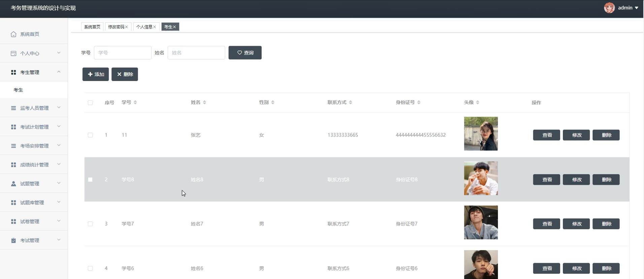The image size is (644, 279).
Task: Open the avatar photo of 张艺
Action: (x=481, y=134)
